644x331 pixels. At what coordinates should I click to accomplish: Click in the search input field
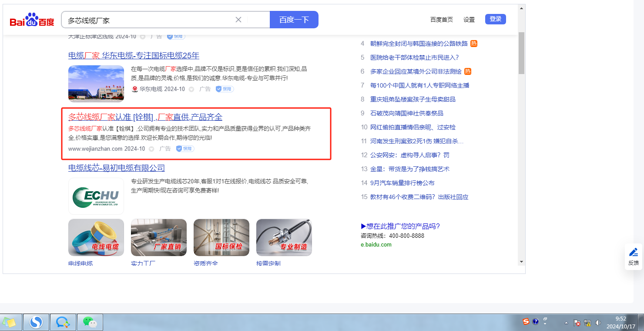coord(148,20)
